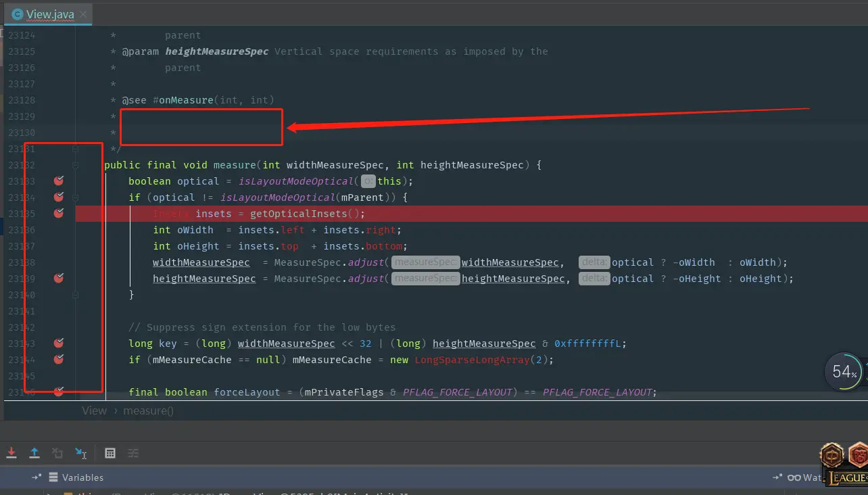The height and width of the screenshot is (495, 868).
Task: Click 'heightMeasureSpec' Javadoc param name
Action: pos(217,51)
